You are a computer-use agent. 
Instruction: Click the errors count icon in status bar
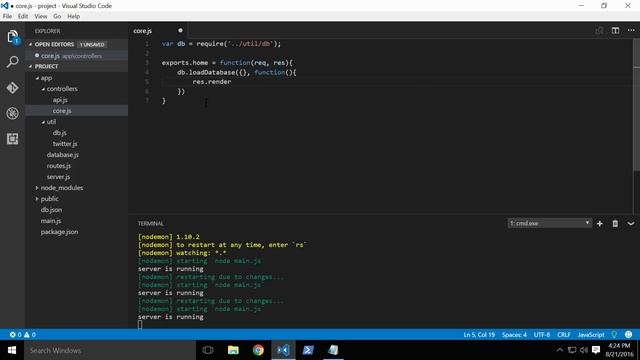[15, 335]
